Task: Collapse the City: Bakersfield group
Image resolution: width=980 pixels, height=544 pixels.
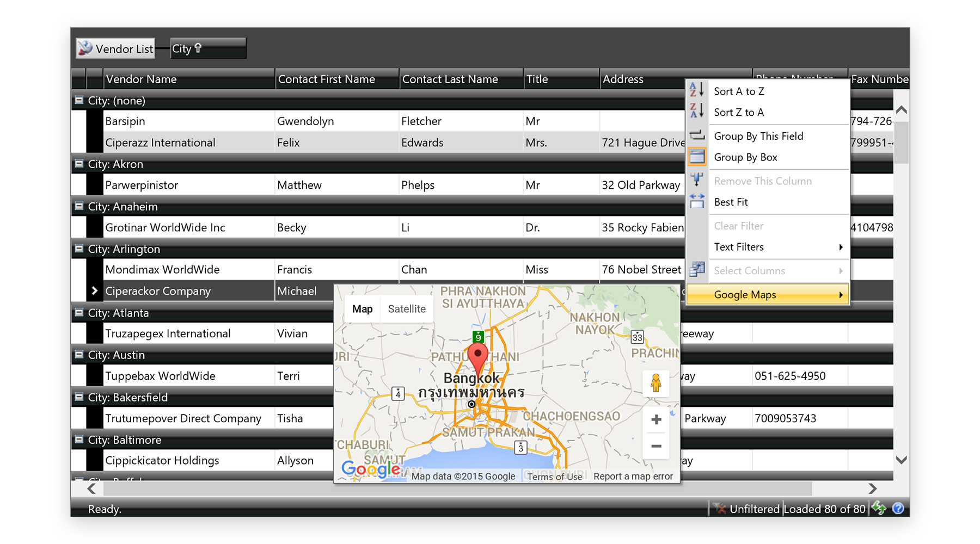Action: click(79, 397)
